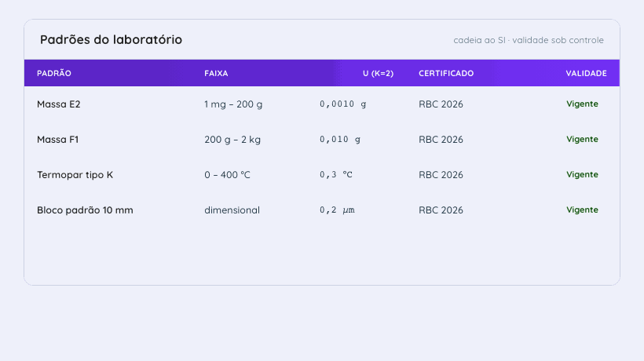The image size is (644, 361).
Task: Click uncertainty value 0,3 °C
Action: 336,175
